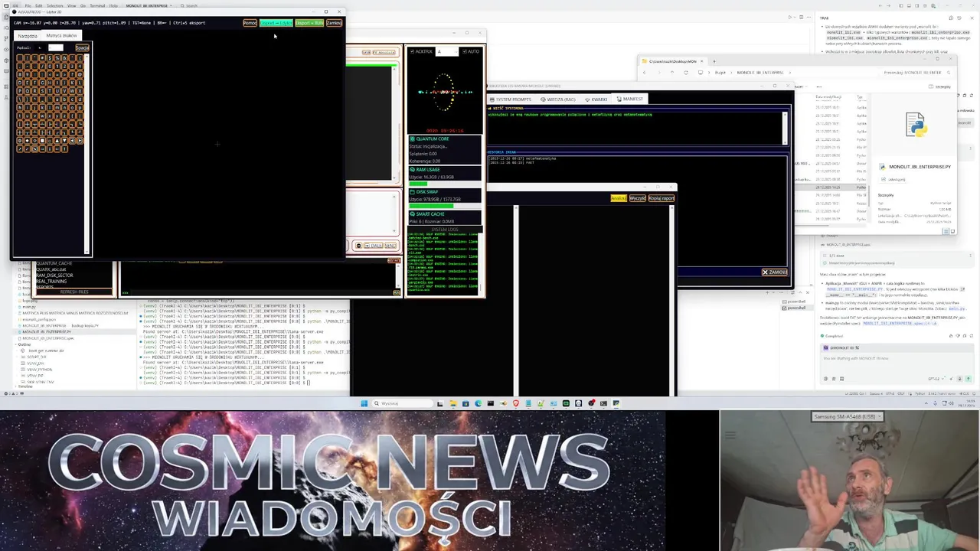Click Back arrow in File Explorer
The width and height of the screenshot is (980, 551).
tap(645, 72)
